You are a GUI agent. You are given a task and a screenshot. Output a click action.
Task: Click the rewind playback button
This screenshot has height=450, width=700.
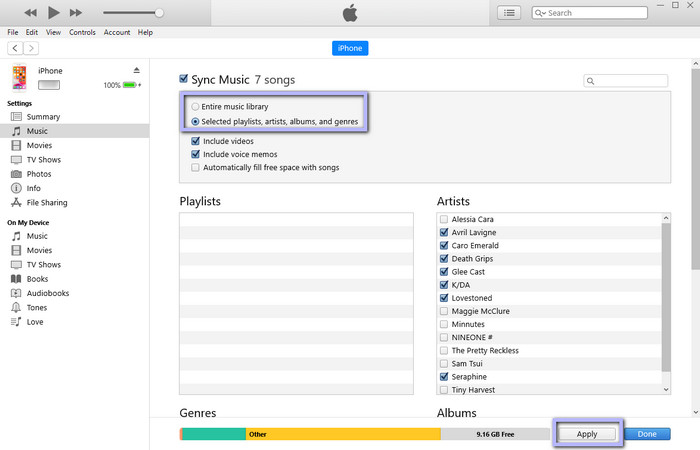pos(30,12)
